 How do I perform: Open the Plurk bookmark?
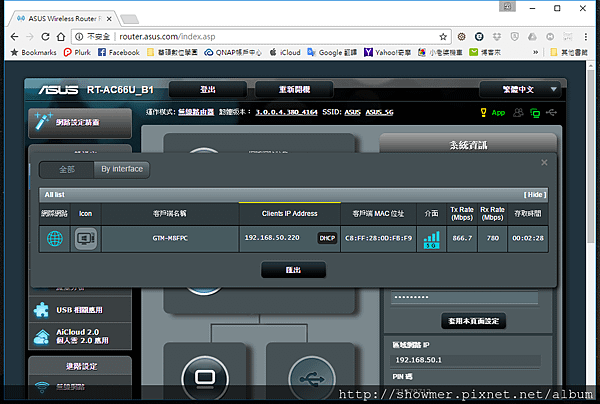click(77, 52)
